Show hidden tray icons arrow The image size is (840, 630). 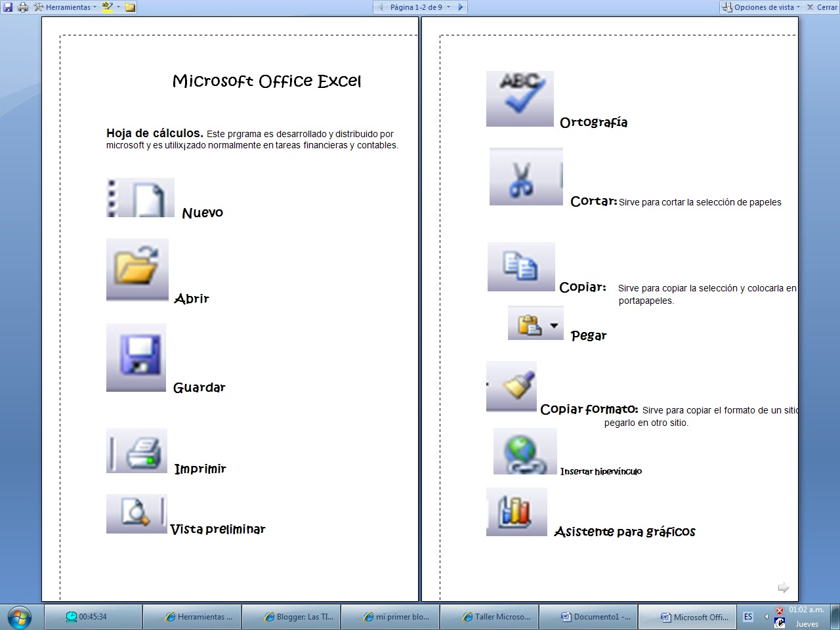tap(766, 616)
